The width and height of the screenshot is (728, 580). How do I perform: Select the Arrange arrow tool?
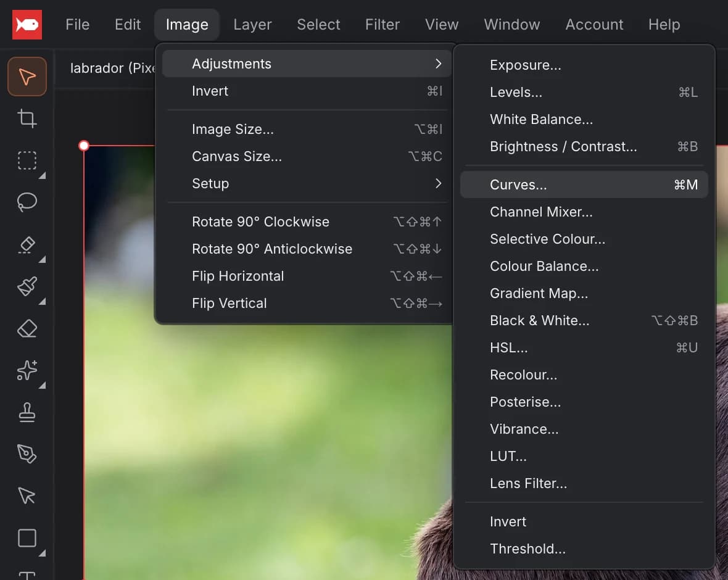click(x=27, y=77)
